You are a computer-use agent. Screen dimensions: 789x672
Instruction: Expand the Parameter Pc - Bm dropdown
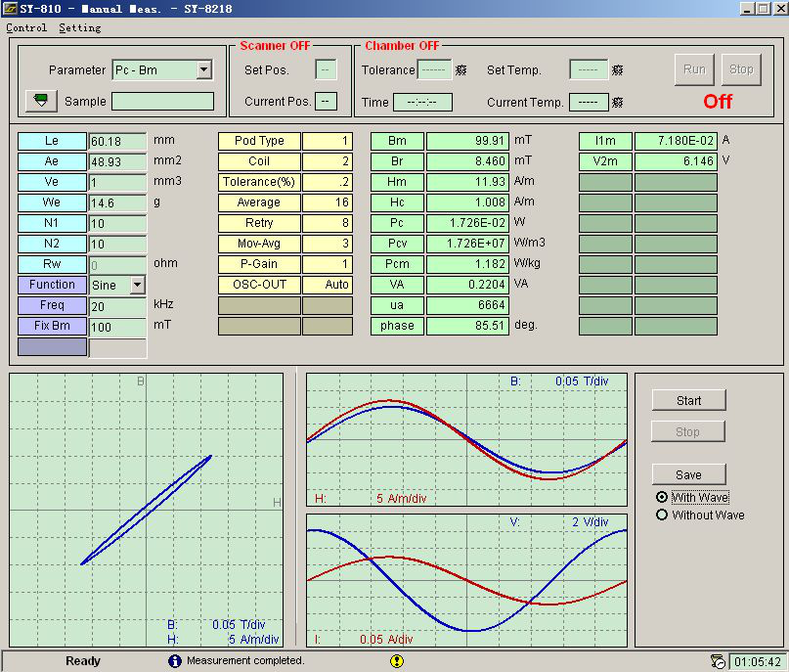pyautogui.click(x=203, y=69)
